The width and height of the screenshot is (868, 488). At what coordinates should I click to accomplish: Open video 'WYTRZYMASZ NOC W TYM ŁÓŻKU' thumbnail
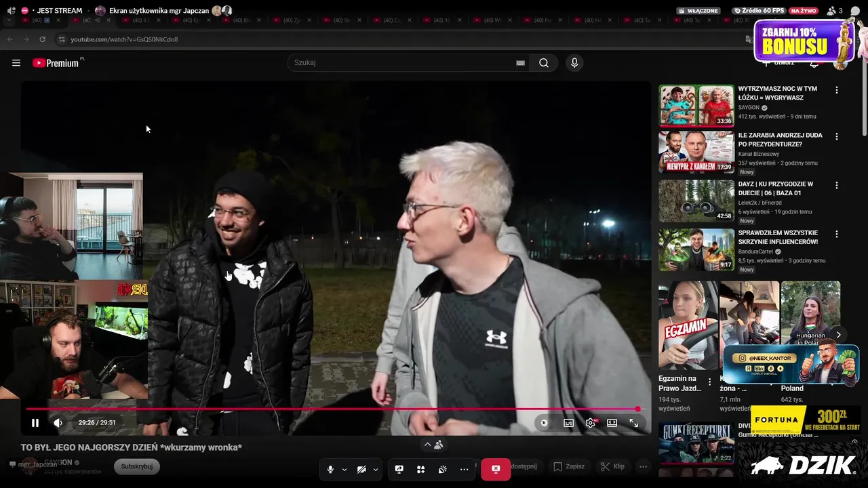(x=696, y=105)
